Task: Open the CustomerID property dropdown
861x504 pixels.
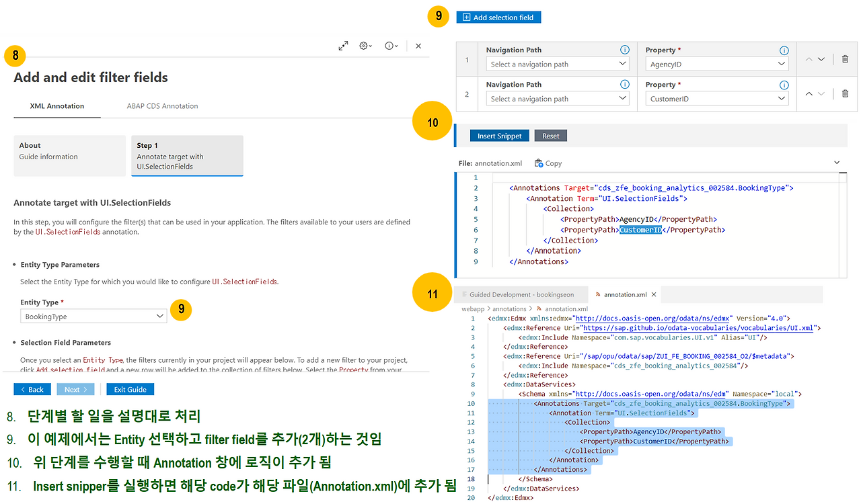Action: (716, 99)
